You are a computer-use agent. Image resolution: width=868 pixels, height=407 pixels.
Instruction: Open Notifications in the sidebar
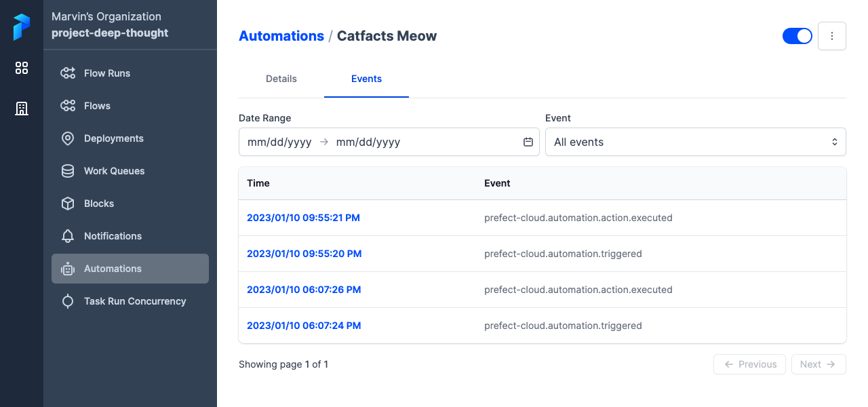coord(130,236)
